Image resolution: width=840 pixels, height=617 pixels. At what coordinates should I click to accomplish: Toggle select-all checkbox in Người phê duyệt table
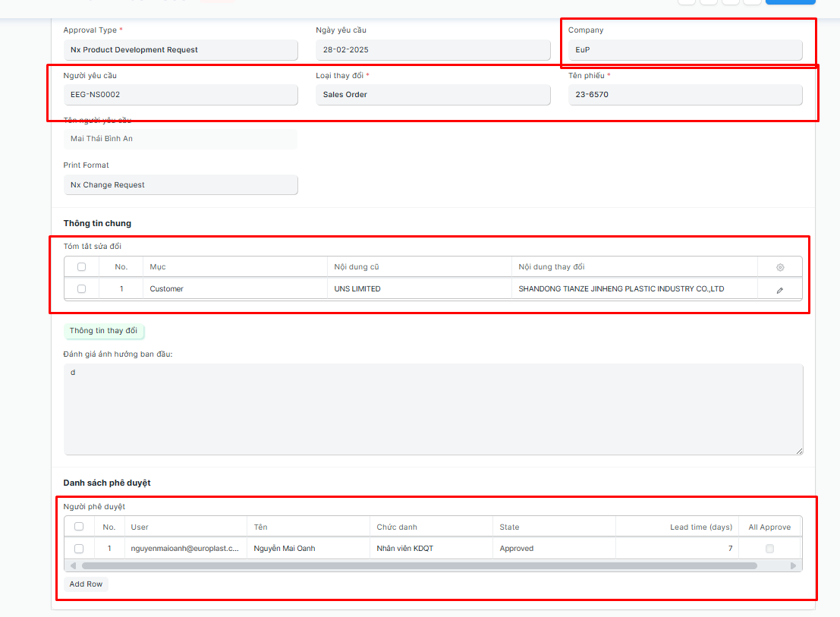[79, 527]
